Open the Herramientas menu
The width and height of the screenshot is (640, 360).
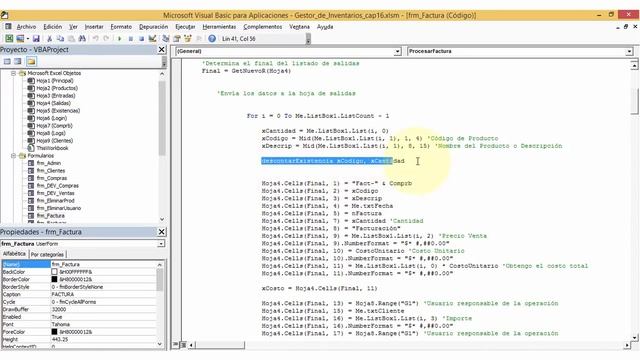219,27
